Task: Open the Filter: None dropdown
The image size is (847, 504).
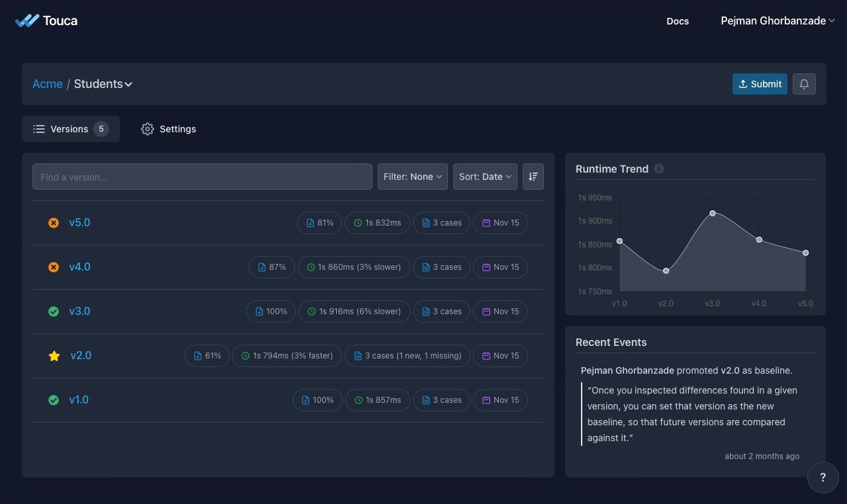Action: (413, 177)
